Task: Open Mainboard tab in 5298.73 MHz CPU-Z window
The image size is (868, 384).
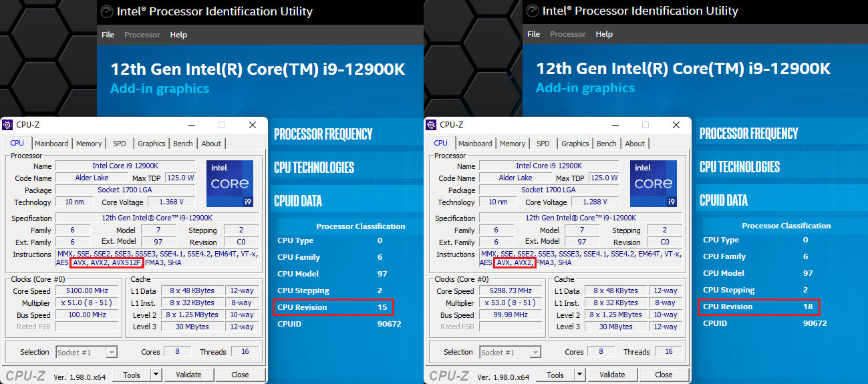Action: tap(475, 144)
